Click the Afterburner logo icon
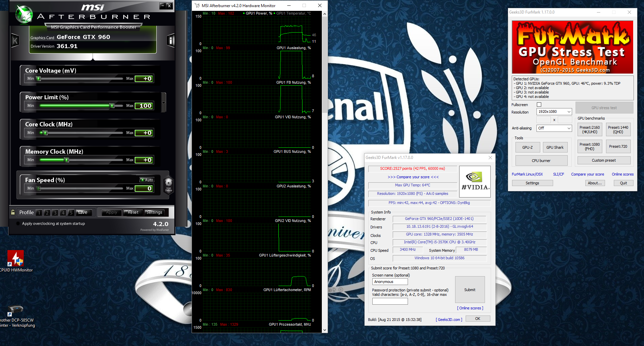 24,15
